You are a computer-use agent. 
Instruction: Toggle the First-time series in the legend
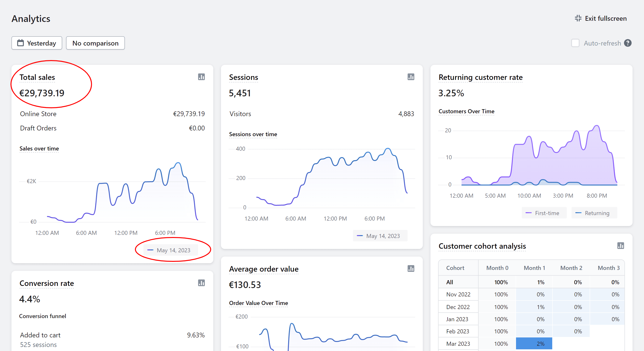[544, 213]
